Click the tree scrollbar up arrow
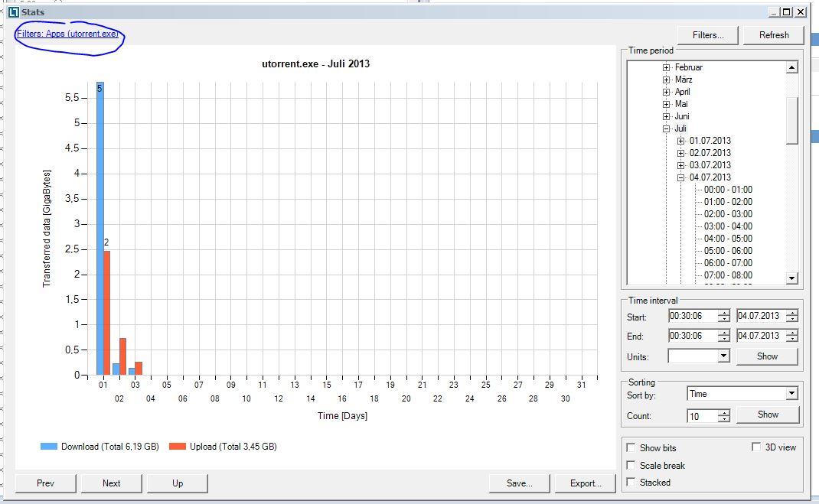The image size is (819, 504). click(792, 67)
